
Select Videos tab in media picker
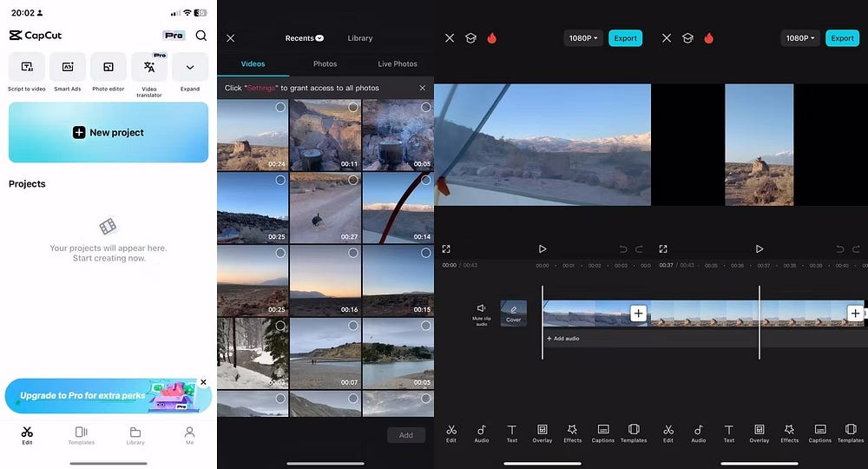pos(253,64)
